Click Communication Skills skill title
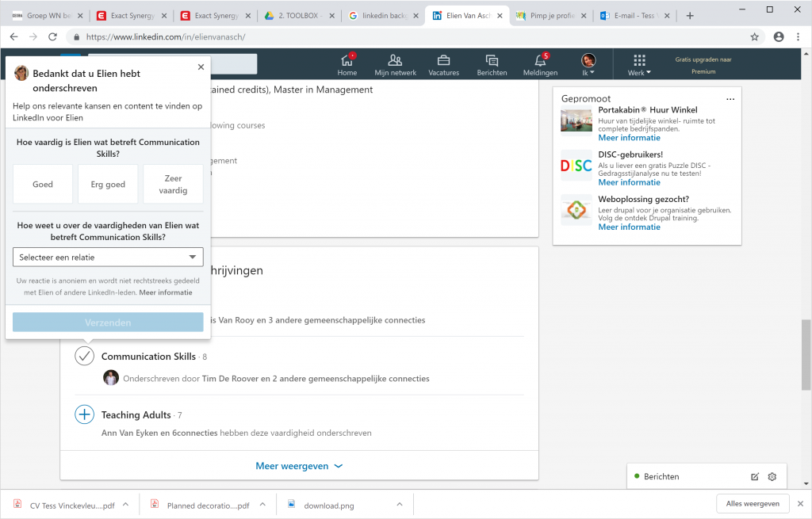 coord(148,357)
